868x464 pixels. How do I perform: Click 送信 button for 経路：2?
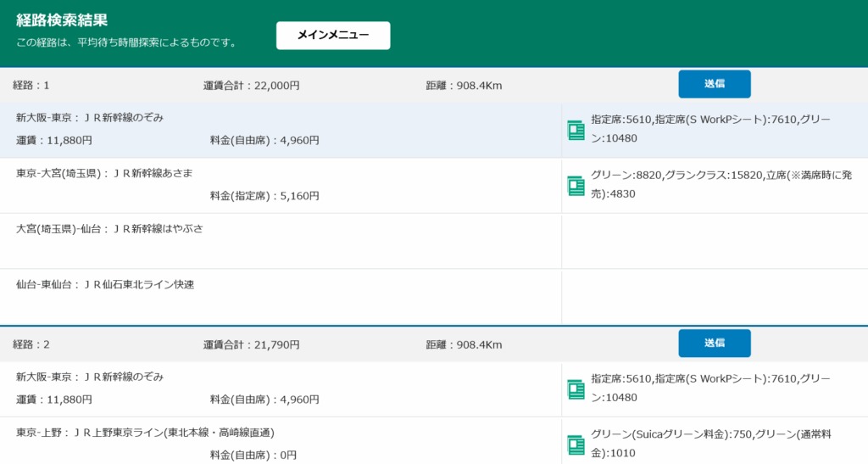(715, 344)
